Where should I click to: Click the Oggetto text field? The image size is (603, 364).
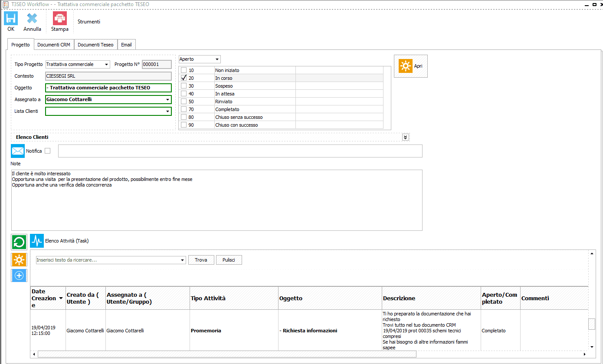[x=108, y=88]
